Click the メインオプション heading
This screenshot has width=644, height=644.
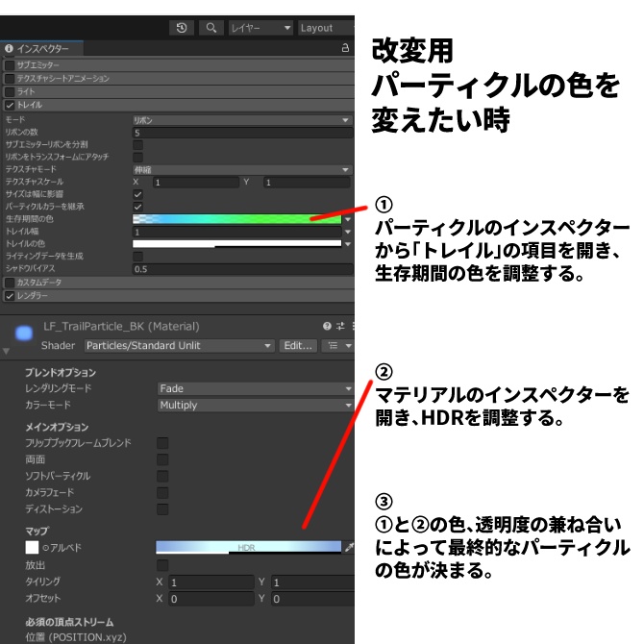coord(57,427)
